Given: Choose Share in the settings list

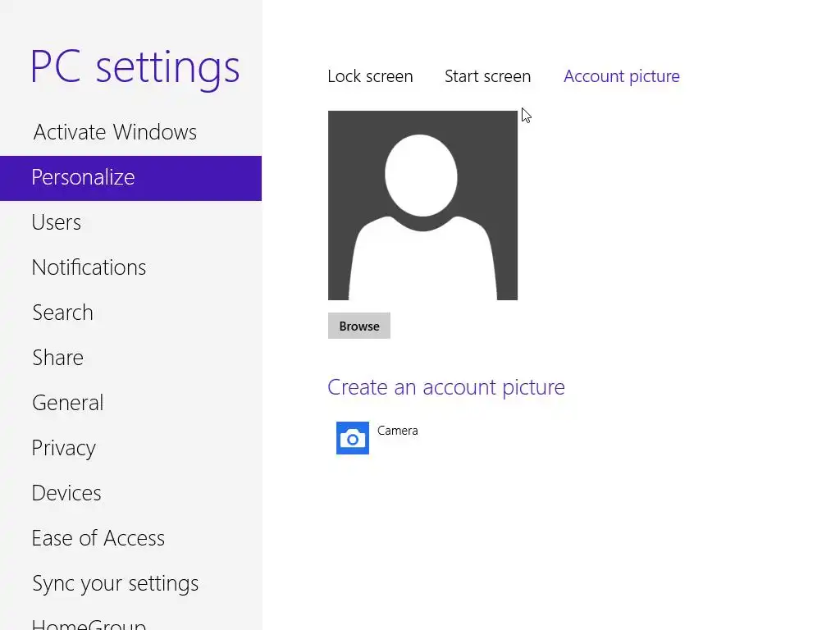Looking at the screenshot, I should click(57, 358).
